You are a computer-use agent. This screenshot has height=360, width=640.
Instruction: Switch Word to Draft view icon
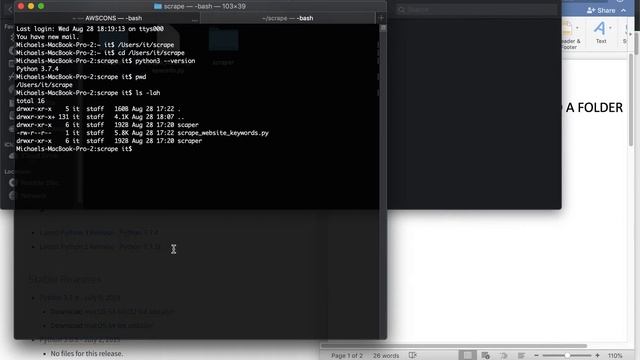pos(521,356)
